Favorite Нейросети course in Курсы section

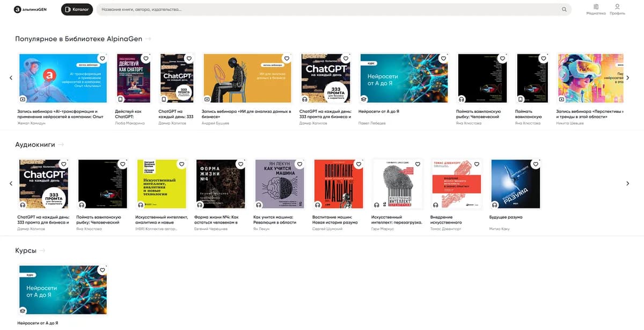102,270
